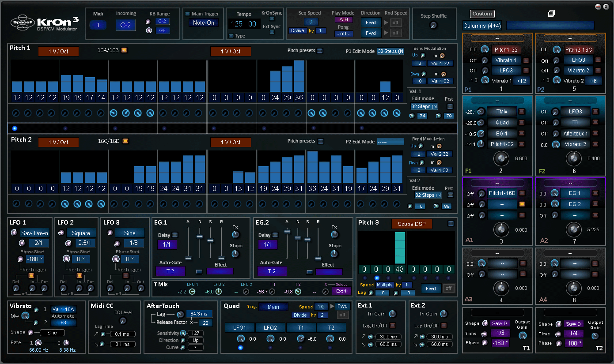
Task: Turn the Step Shuffle knob
Action: [x=433, y=26]
